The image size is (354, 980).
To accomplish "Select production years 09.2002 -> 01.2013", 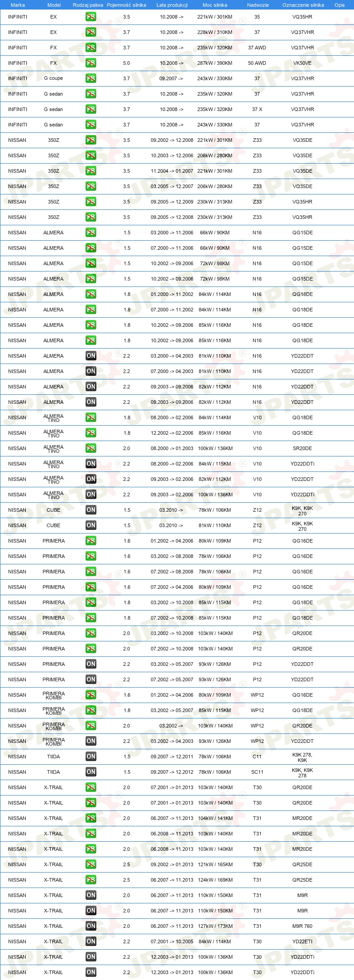I will [x=172, y=864].
